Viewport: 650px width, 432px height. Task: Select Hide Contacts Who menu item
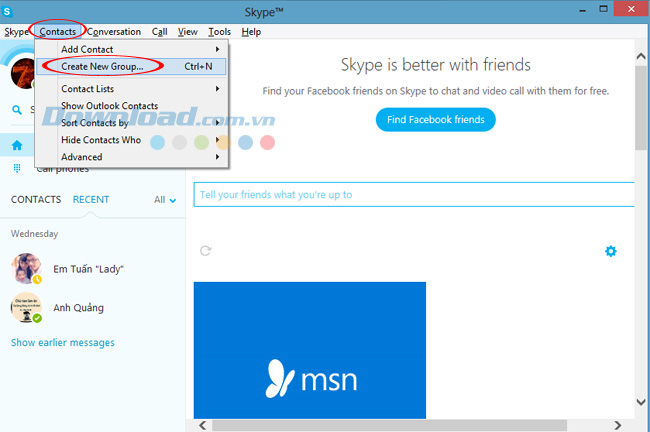tap(131, 140)
